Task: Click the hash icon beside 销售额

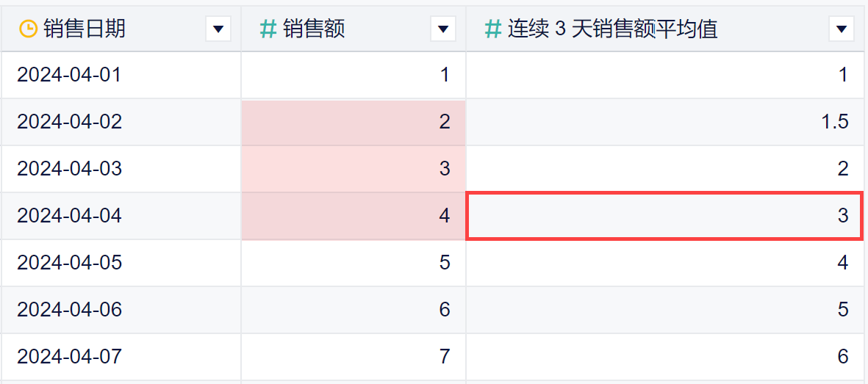Action: (x=268, y=29)
